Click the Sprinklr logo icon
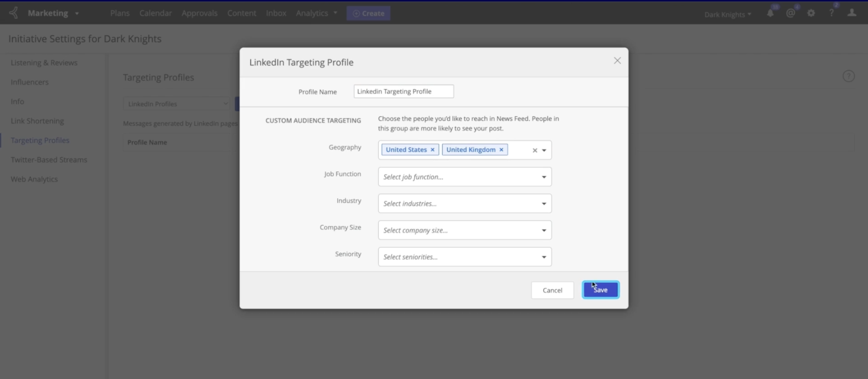868x379 pixels. pos(14,13)
